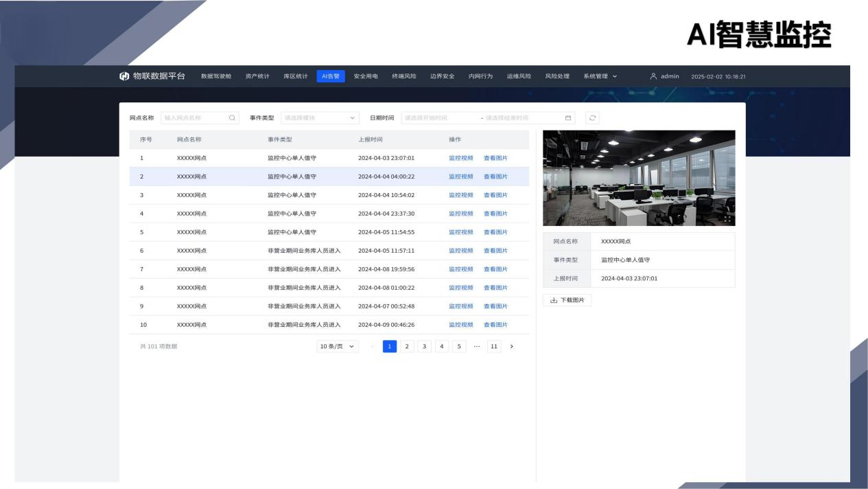
Task: Click the calendar icon in date range field
Action: tap(568, 117)
